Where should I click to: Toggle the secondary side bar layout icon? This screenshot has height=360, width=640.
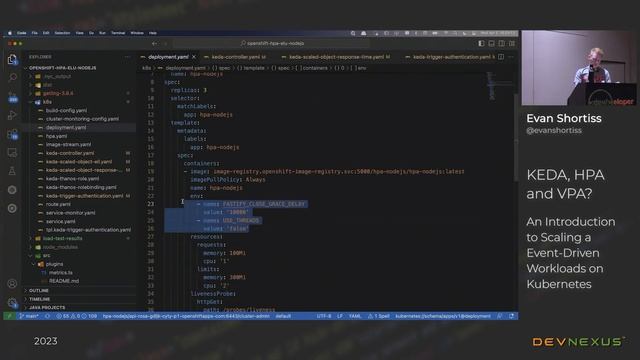(502, 43)
